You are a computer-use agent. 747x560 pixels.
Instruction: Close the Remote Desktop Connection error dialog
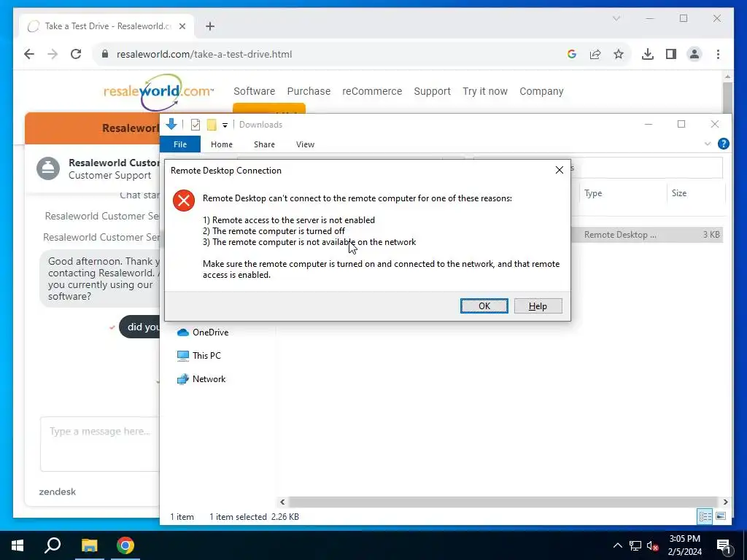(560, 170)
